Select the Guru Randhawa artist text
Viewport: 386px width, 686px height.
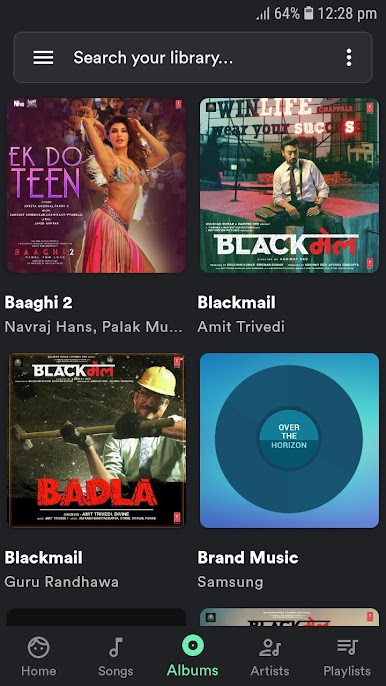point(62,582)
